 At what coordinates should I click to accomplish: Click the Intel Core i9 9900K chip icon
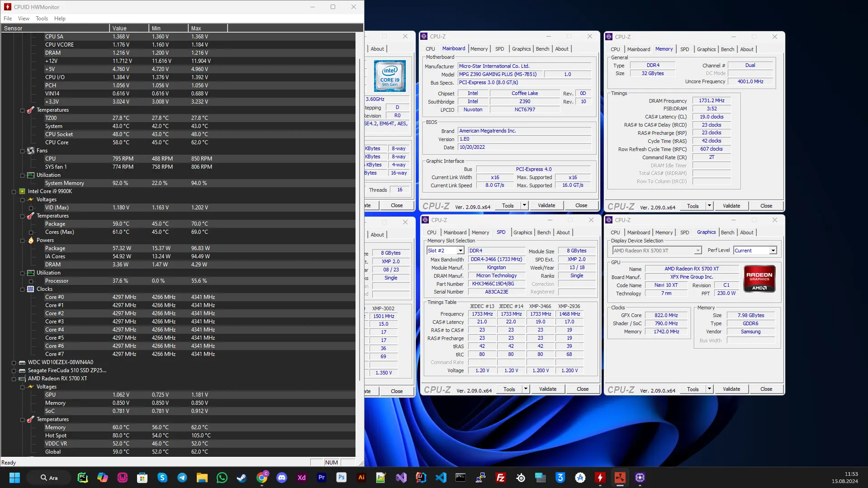point(22,191)
